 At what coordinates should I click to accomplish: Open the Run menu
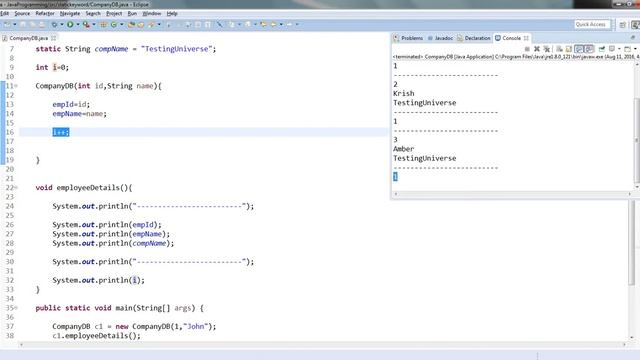132,13
